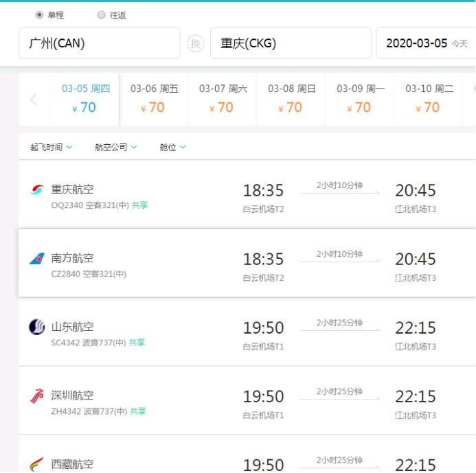Image resolution: width=476 pixels, height=473 pixels.
Task: Expand the 起飞时间 departure time filter
Action: pos(52,147)
